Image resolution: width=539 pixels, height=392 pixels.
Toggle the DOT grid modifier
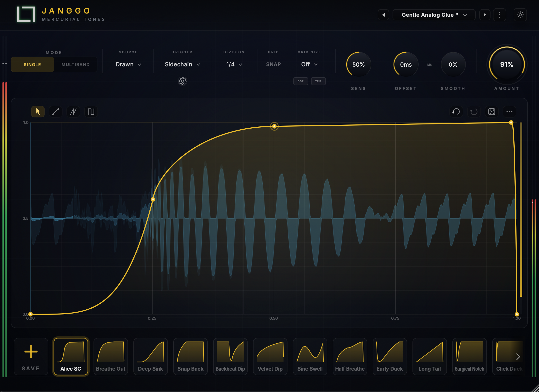[x=301, y=81]
